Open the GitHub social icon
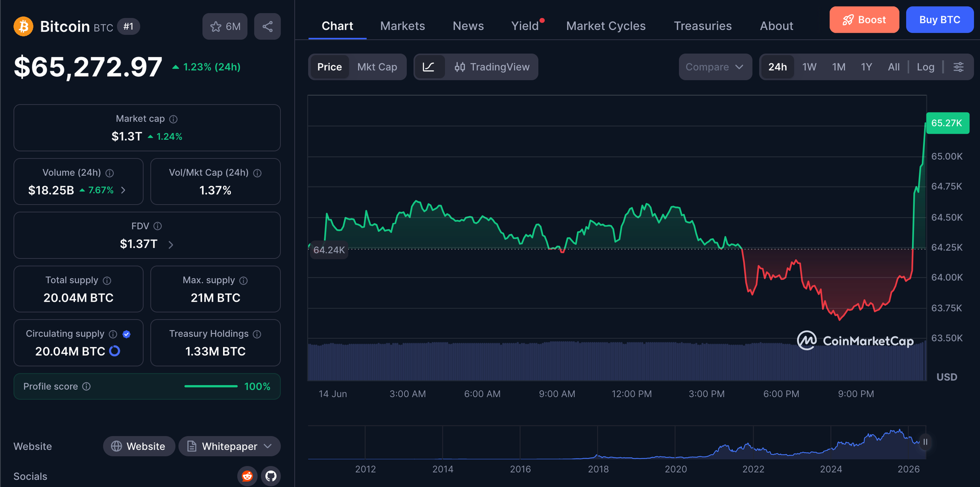The image size is (980, 487). coord(271,476)
